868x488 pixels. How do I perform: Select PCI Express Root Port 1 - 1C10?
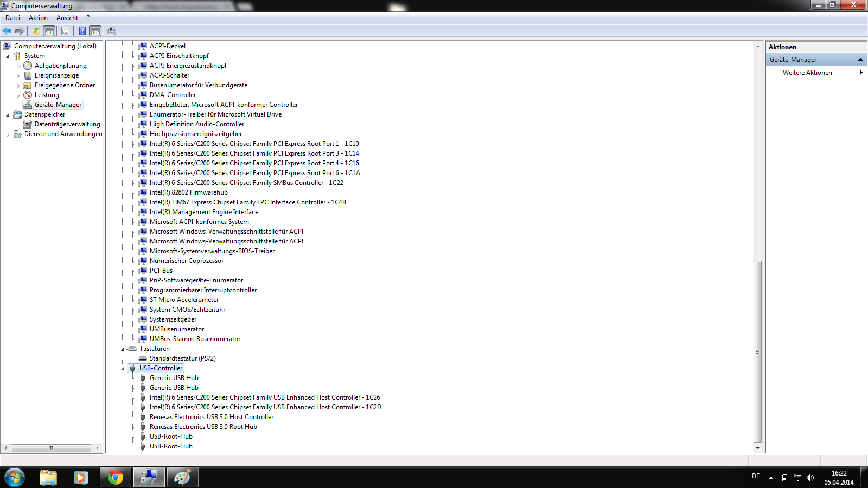coord(254,144)
